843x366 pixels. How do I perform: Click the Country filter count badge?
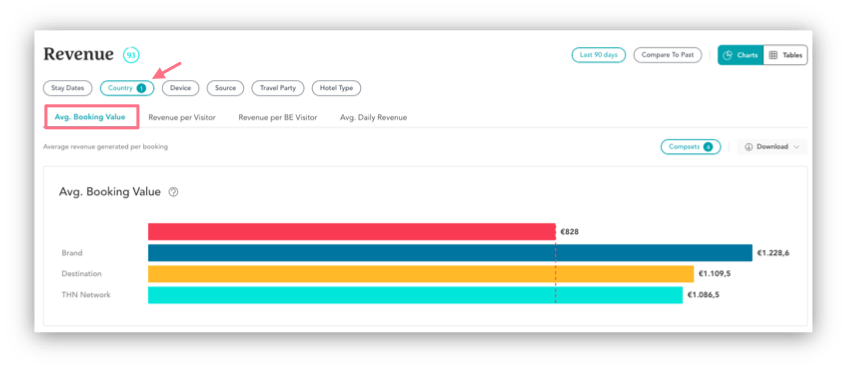141,88
